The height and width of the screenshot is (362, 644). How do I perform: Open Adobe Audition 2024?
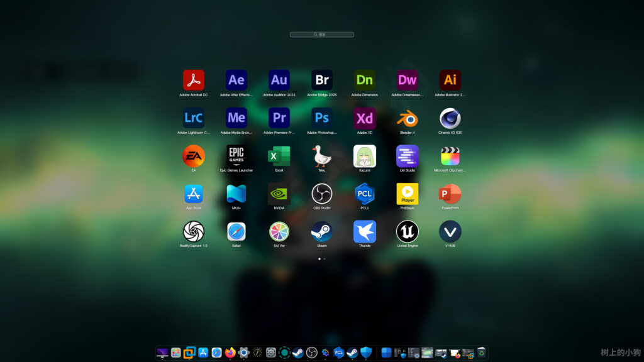(279, 80)
